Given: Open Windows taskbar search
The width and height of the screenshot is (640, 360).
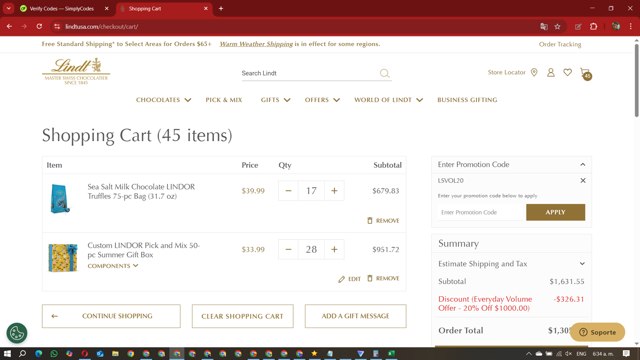Looking at the screenshot, I should pos(22,353).
